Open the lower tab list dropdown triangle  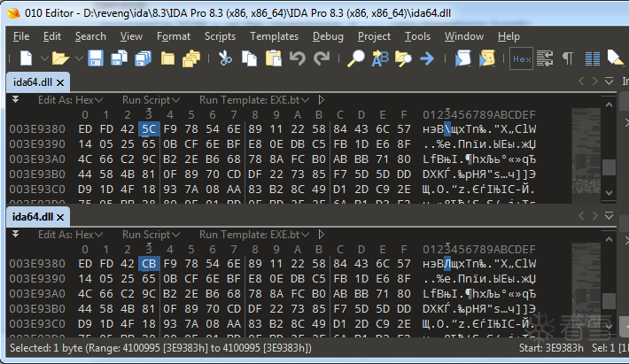coord(609,216)
